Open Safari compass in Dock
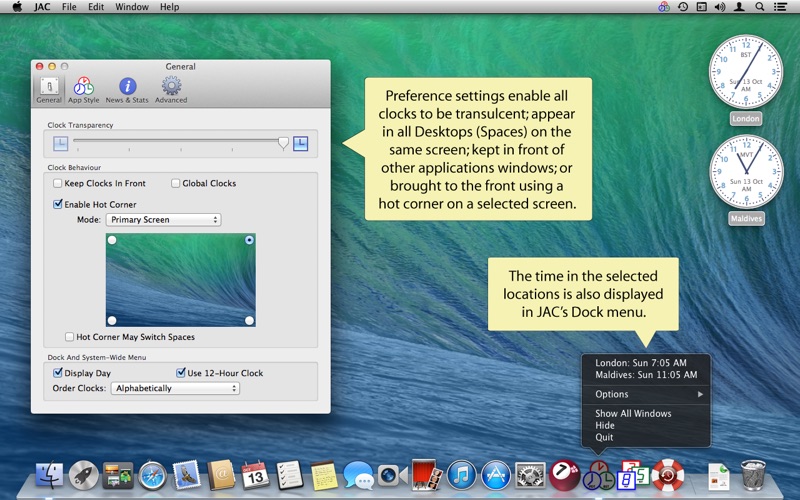800x500 pixels. pyautogui.click(x=152, y=476)
